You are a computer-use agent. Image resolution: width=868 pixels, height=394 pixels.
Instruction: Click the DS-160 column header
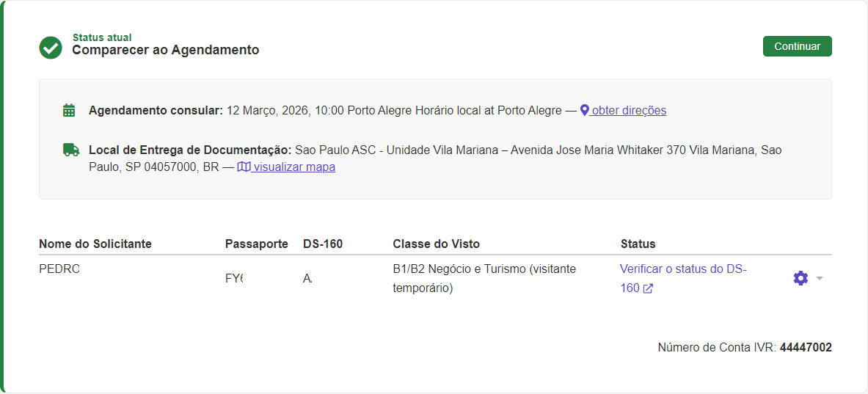[323, 244]
